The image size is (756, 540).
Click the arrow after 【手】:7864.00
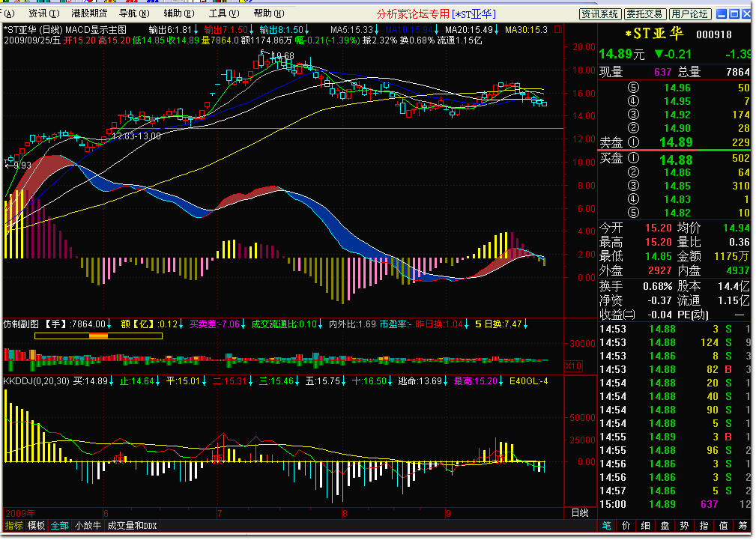pos(109,324)
